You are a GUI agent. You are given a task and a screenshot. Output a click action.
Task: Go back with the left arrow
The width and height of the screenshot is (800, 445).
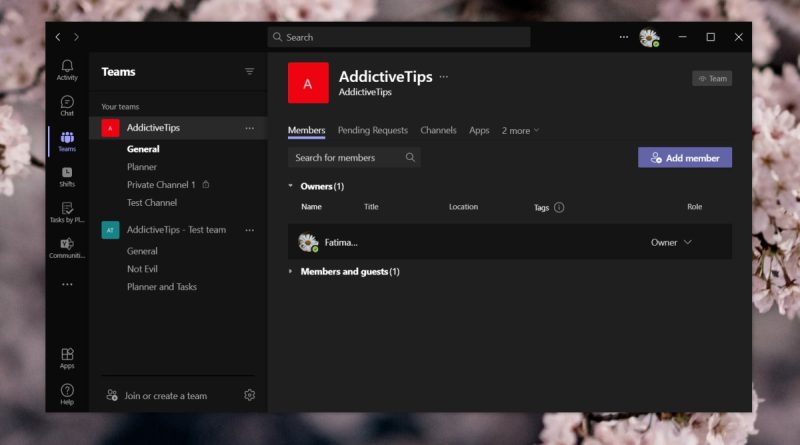58,37
